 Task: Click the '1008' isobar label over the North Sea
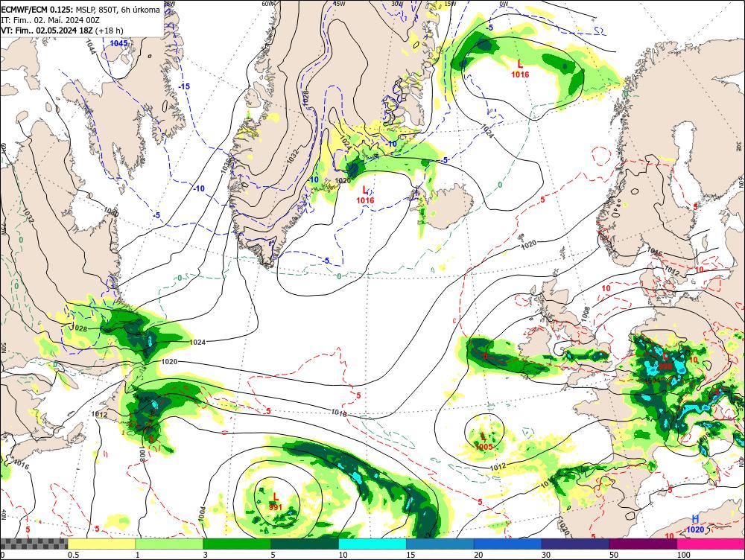tap(586, 314)
